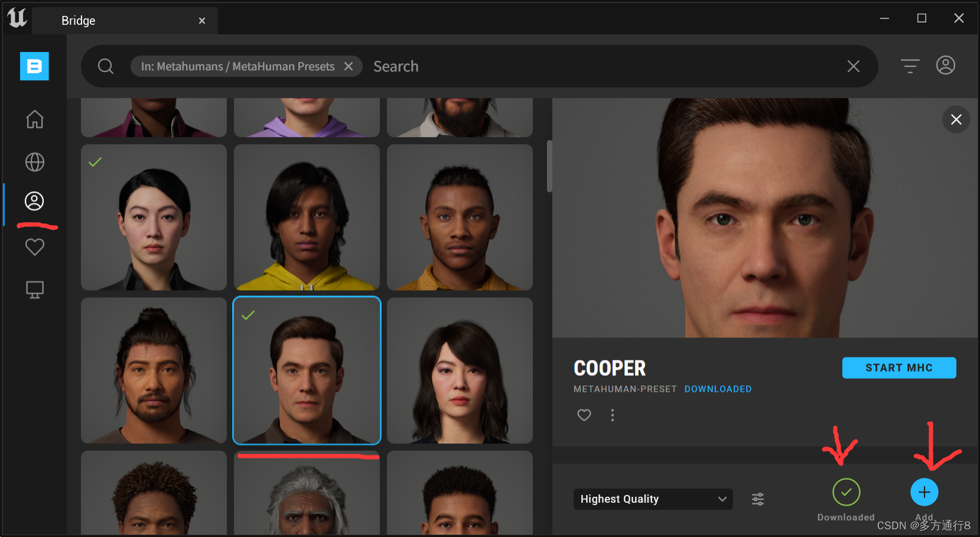Open the MetaHumans sidebar icon
Viewport: 980px width, 537px height.
coord(34,201)
